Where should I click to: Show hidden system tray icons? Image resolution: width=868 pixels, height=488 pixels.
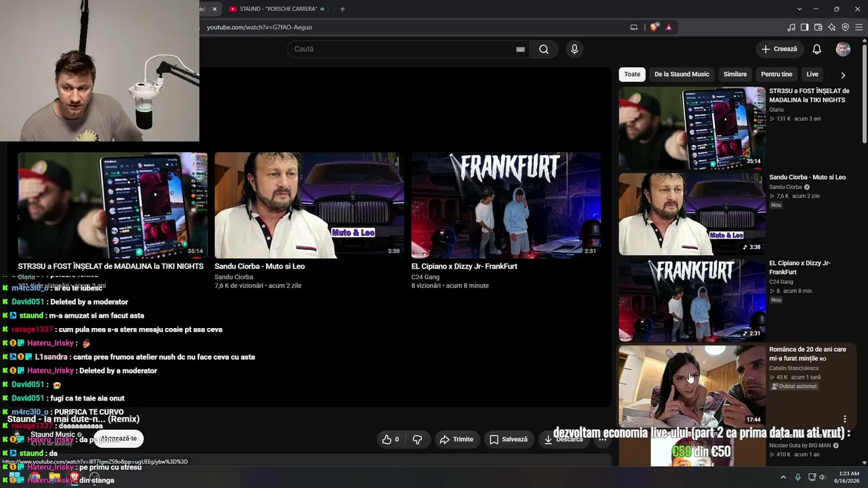click(x=783, y=477)
